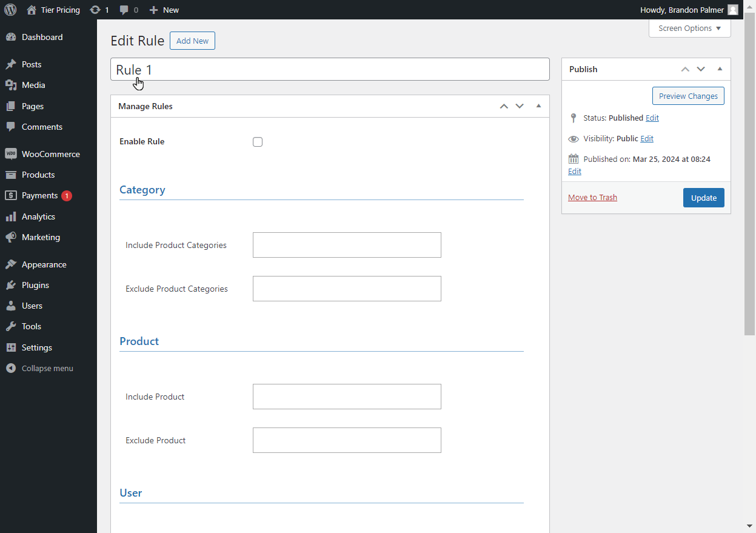The width and height of the screenshot is (756, 533).
Task: Move Publish box up
Action: pos(685,69)
